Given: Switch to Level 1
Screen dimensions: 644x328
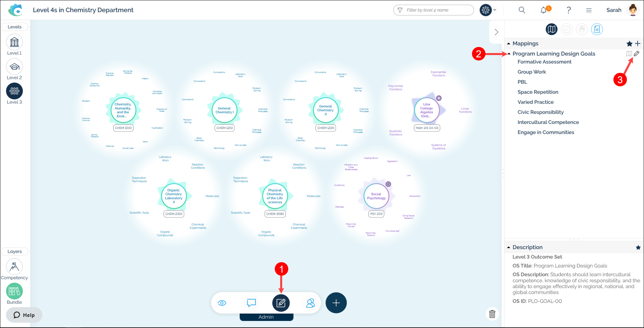Looking at the screenshot, I should tap(14, 42).
